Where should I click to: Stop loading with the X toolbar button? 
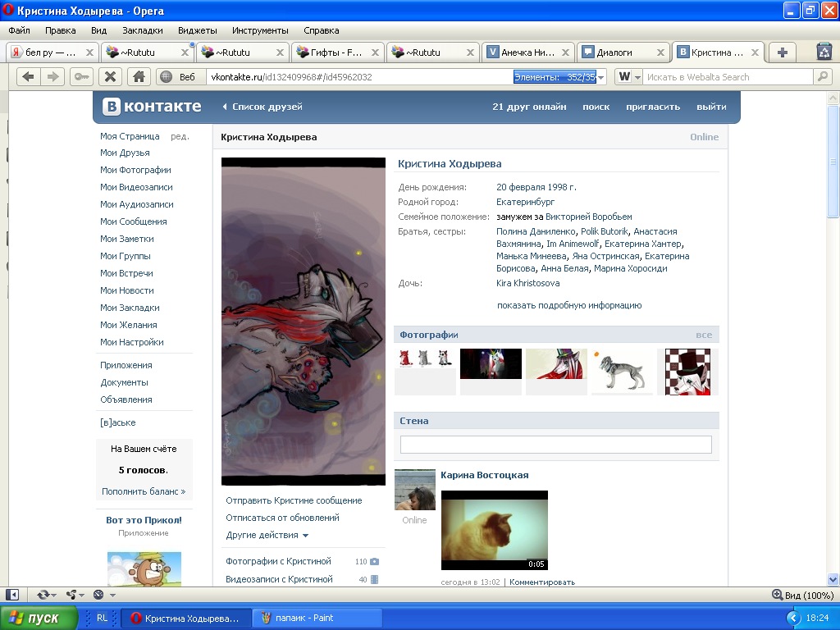111,77
